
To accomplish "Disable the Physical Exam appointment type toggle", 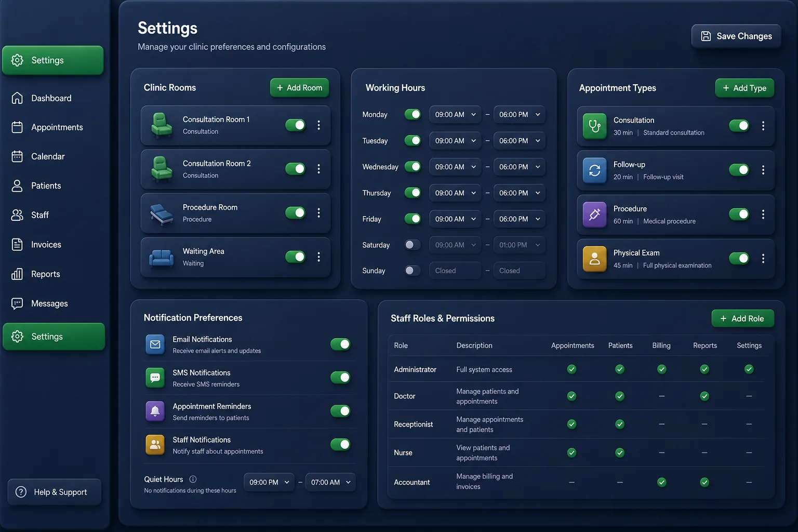I will click(739, 258).
